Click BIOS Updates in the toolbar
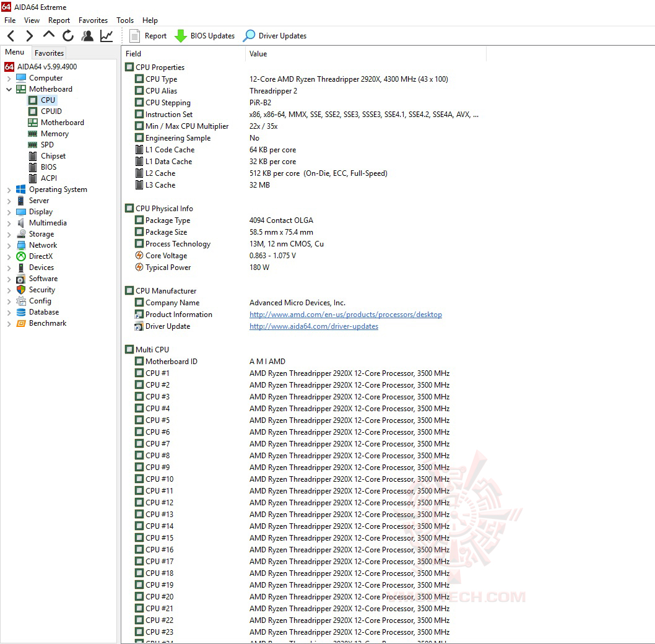Viewport: 655px width, 644px height. [205, 36]
